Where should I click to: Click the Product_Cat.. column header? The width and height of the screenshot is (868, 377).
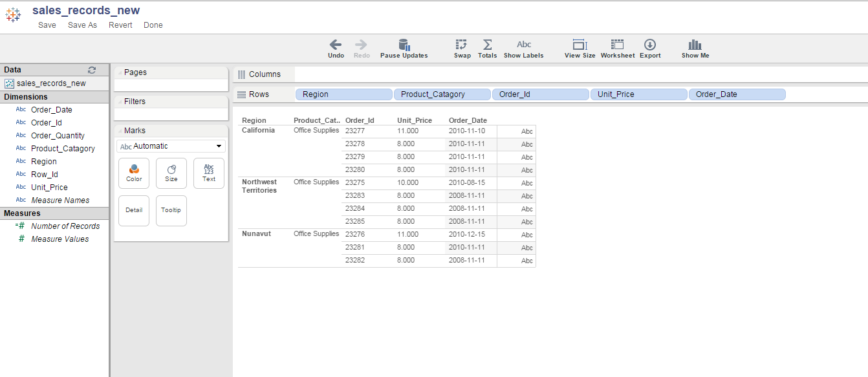pyautogui.click(x=317, y=120)
